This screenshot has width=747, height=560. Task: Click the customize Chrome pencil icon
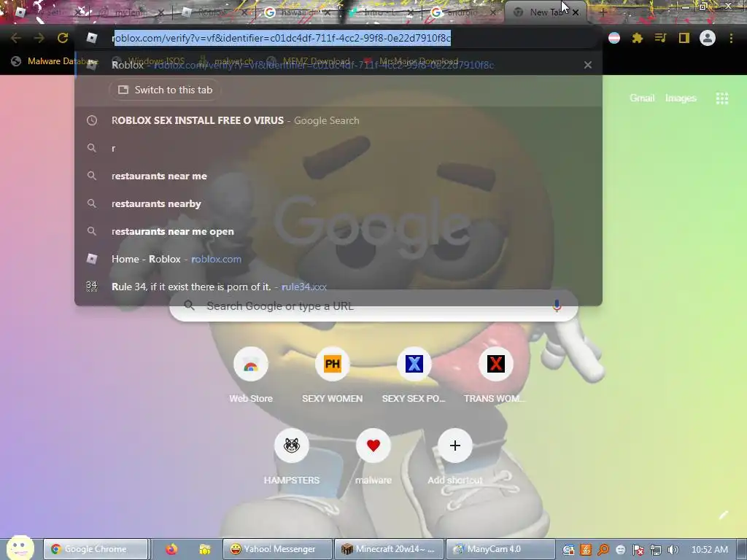(724, 515)
